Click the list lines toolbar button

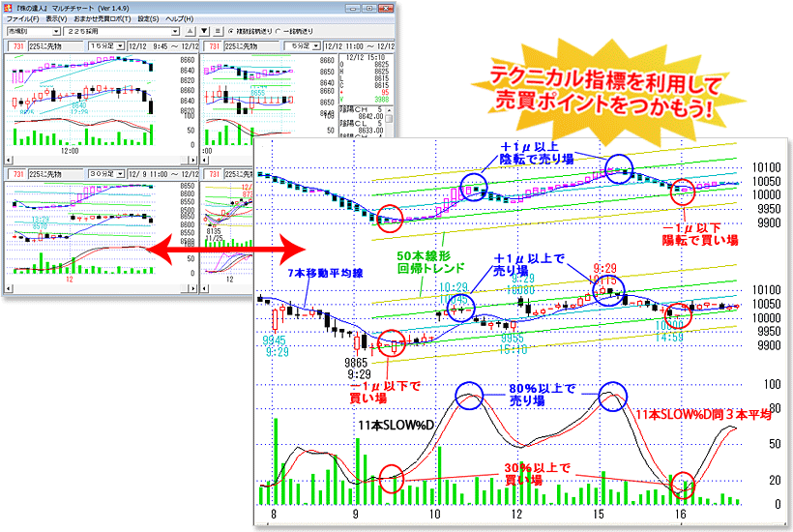218,31
